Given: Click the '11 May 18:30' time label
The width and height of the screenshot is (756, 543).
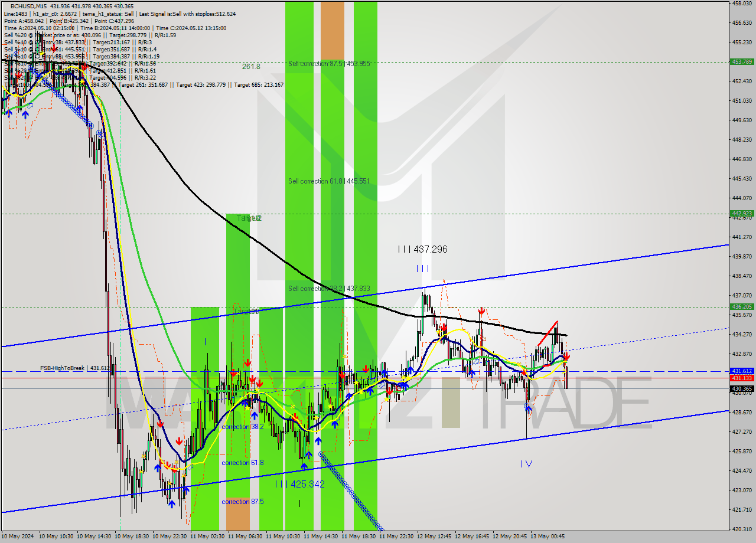Looking at the screenshot, I should point(359,537).
